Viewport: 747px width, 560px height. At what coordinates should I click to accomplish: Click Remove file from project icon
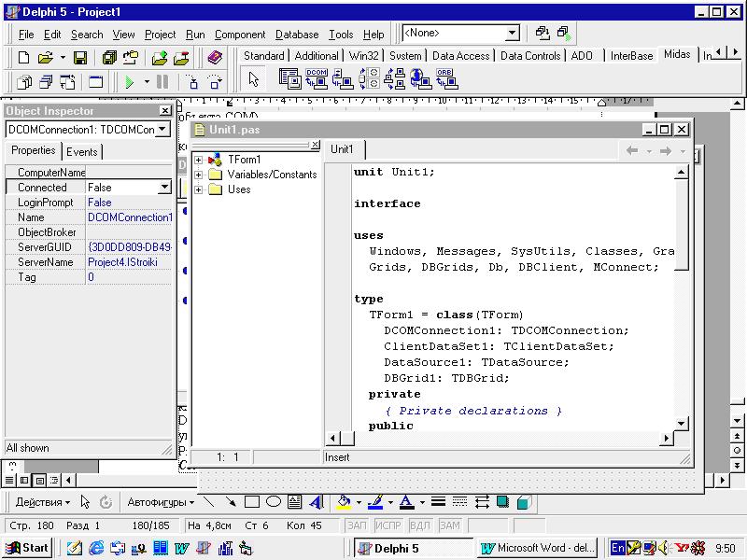tap(181, 58)
